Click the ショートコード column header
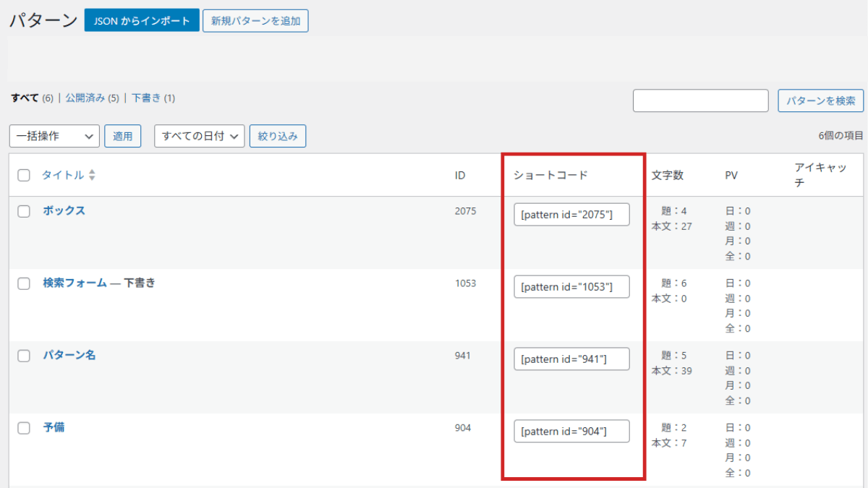The image size is (868, 488). (550, 175)
